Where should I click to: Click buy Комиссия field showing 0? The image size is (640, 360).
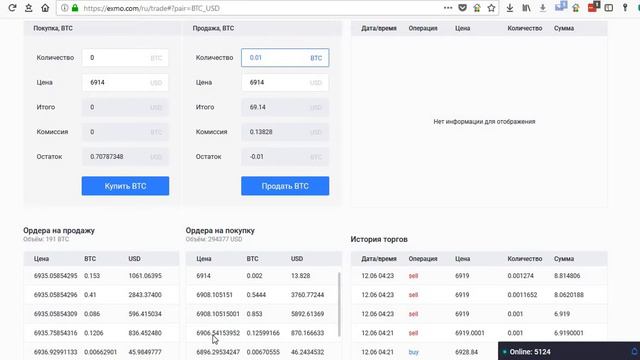pyautogui.click(x=125, y=132)
